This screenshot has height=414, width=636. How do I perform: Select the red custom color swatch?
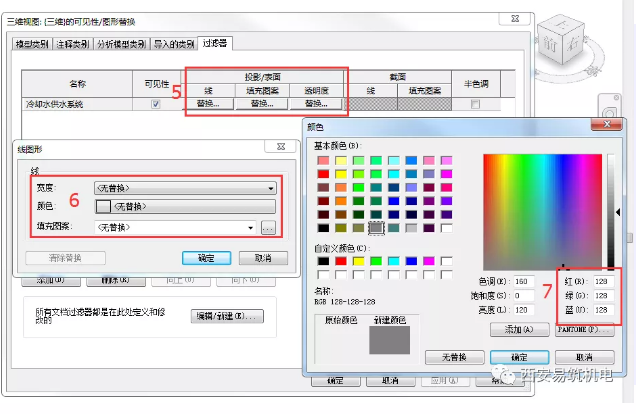[x=341, y=261]
